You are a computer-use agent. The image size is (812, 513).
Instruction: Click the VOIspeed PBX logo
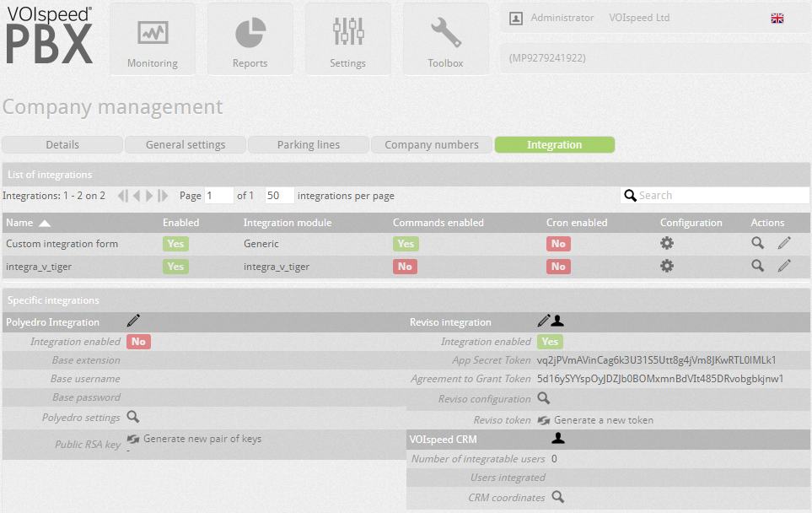[x=49, y=35]
